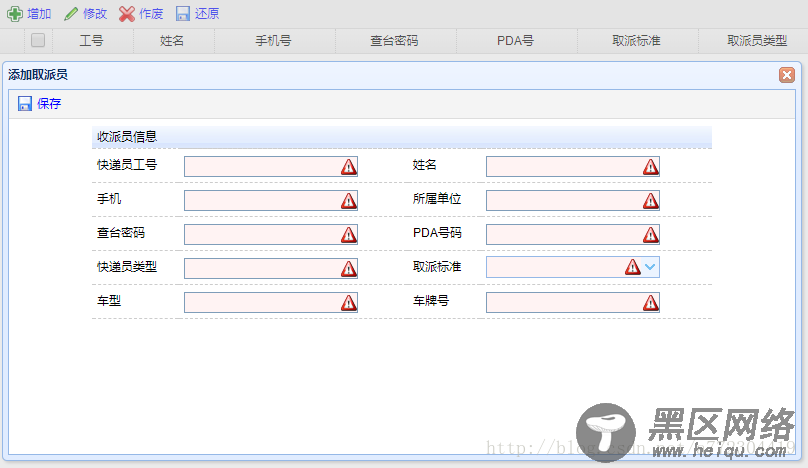Click the 还原 toolbar text
The height and width of the screenshot is (468, 808).
(x=207, y=14)
